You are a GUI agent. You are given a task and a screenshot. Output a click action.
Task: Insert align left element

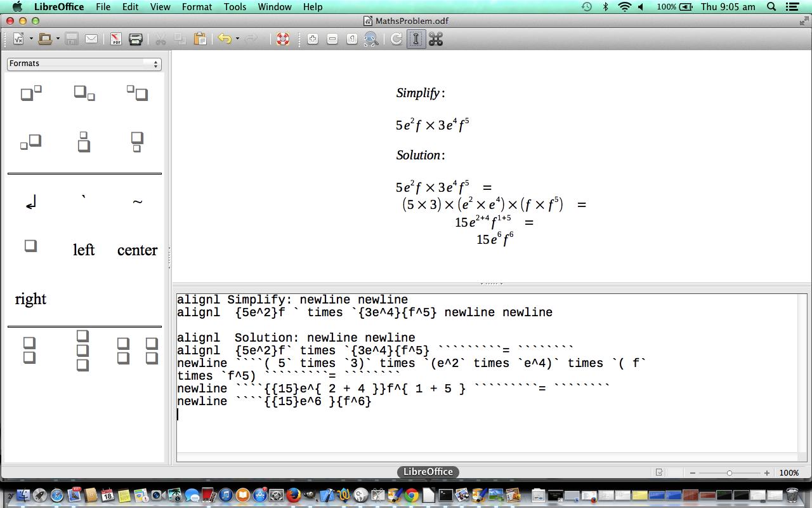click(84, 250)
